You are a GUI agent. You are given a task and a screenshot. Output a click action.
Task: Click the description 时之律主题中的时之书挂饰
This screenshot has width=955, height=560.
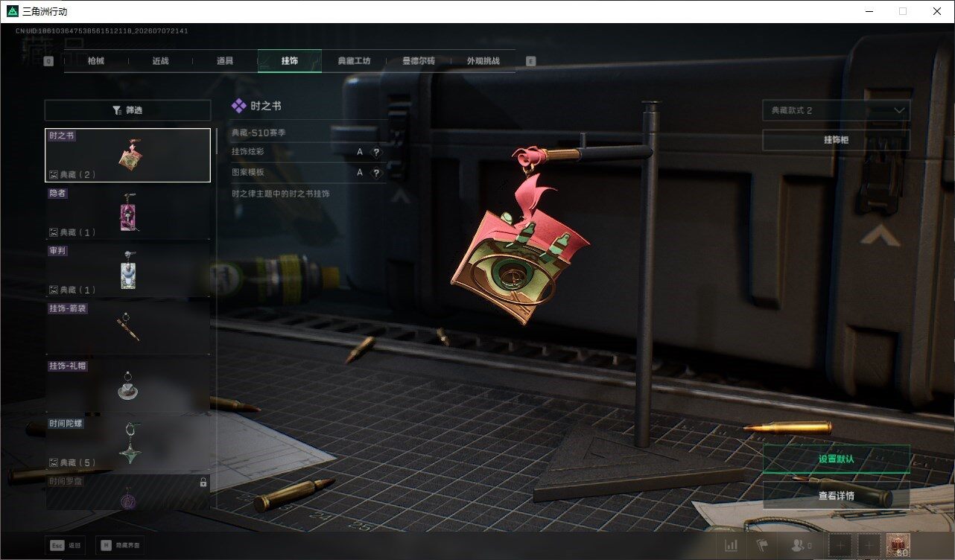[x=281, y=194]
